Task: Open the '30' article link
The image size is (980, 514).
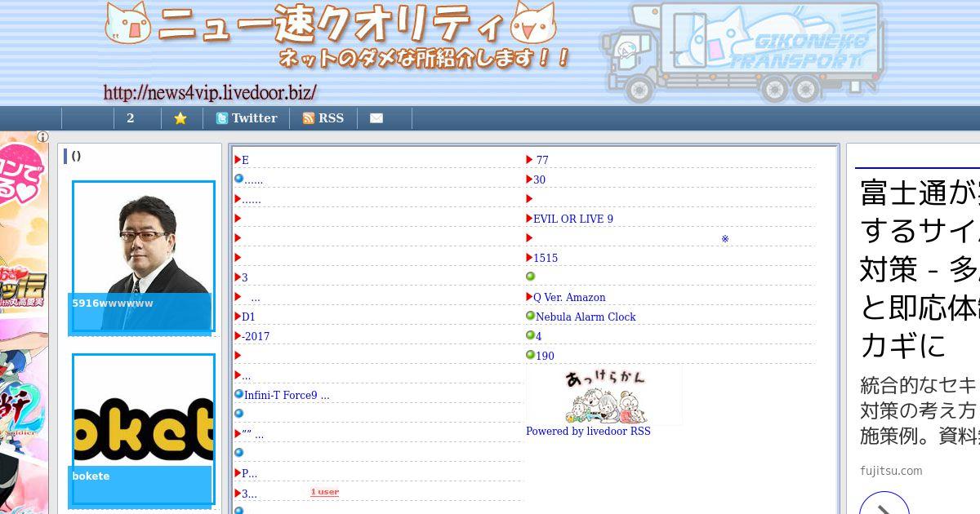Action: (539, 179)
